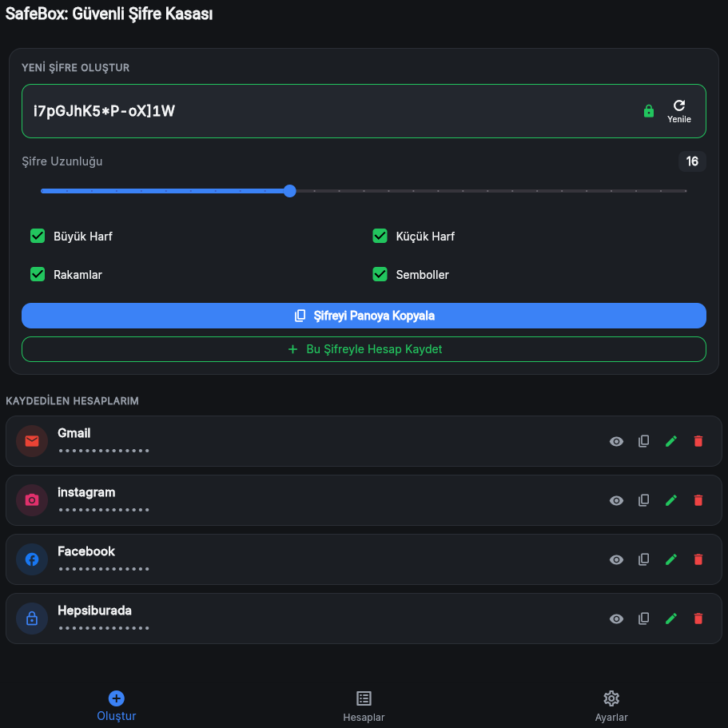The image size is (728, 728).
Task: Disable the Semboller checkbox
Action: 380,274
